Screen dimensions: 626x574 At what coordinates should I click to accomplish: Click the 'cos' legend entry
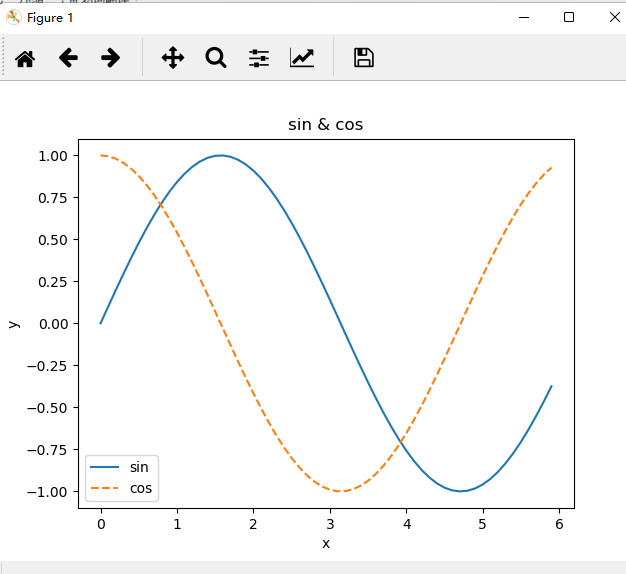(141, 488)
